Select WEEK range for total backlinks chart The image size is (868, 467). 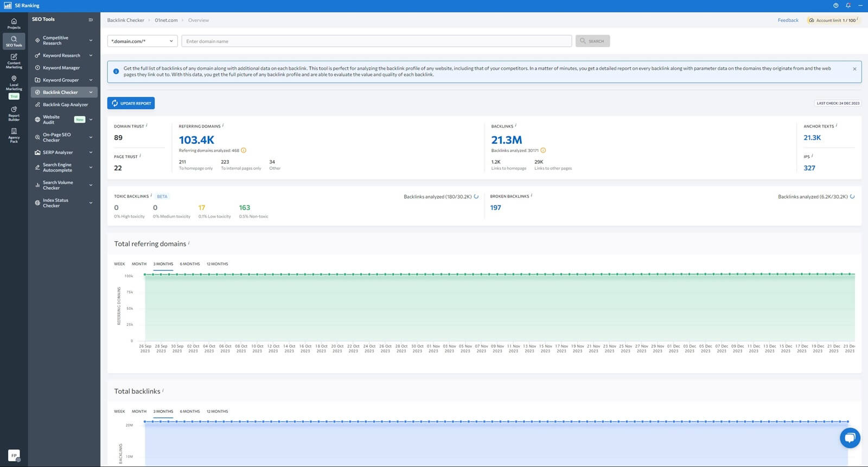pos(119,412)
